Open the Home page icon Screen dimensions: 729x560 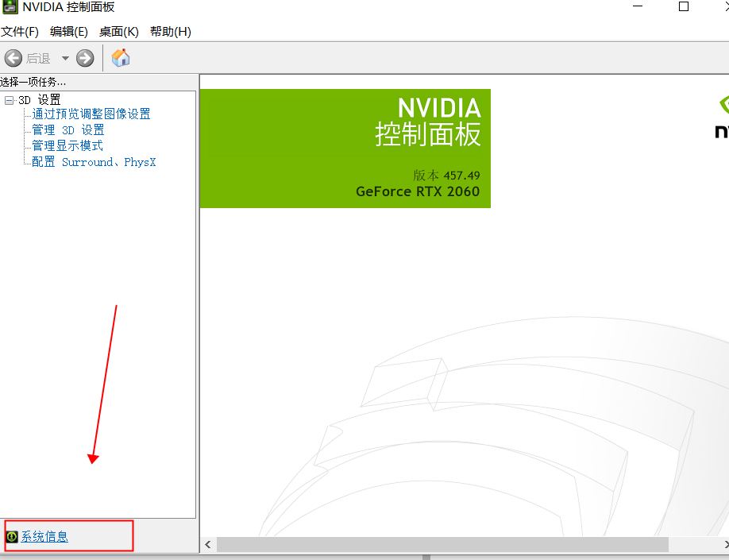tap(121, 58)
